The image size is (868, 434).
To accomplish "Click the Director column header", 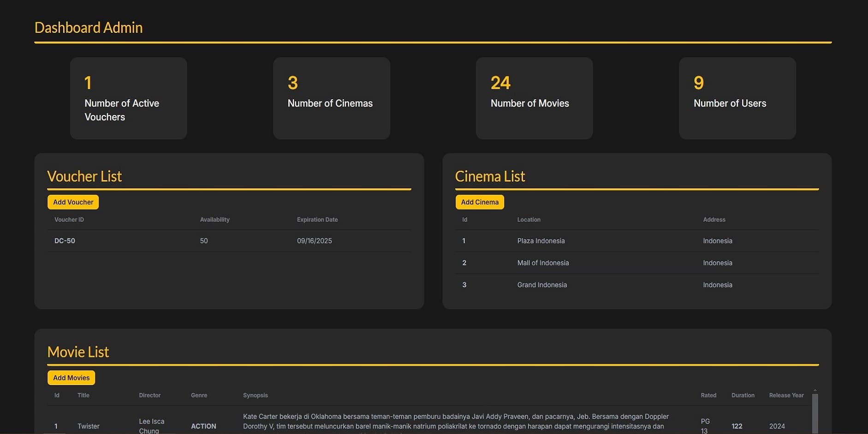I will [150, 395].
